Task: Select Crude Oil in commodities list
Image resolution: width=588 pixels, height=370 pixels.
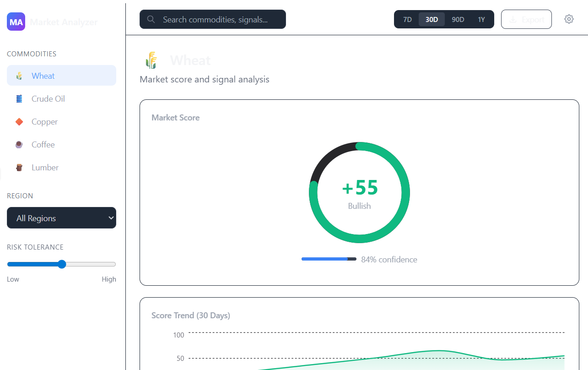Action: (48, 99)
